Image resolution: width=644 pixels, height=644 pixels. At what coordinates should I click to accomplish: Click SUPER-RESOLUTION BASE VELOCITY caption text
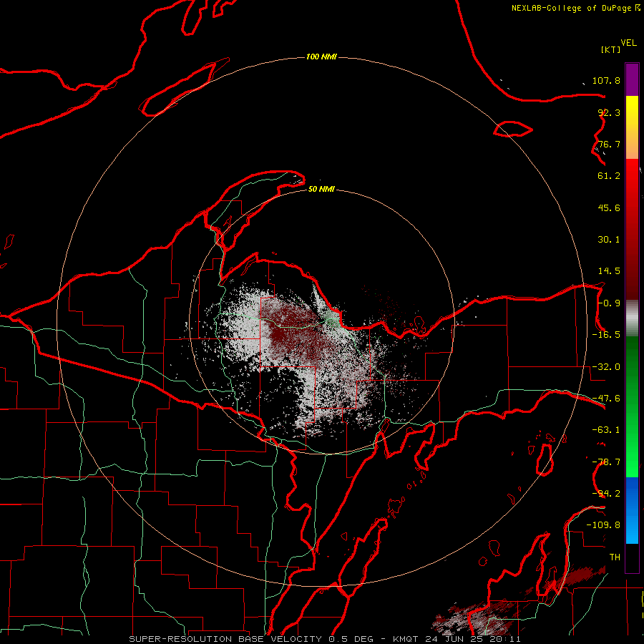pyautogui.click(x=225, y=639)
